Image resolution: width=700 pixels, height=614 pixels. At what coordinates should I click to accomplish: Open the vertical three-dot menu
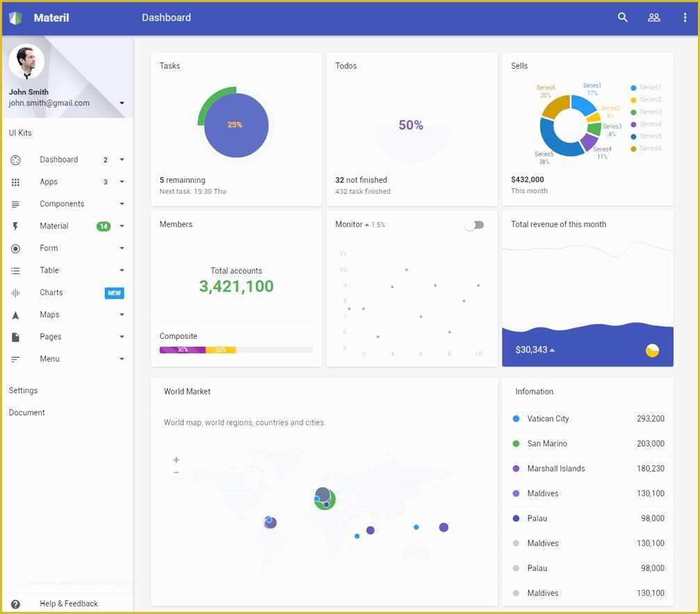(685, 17)
